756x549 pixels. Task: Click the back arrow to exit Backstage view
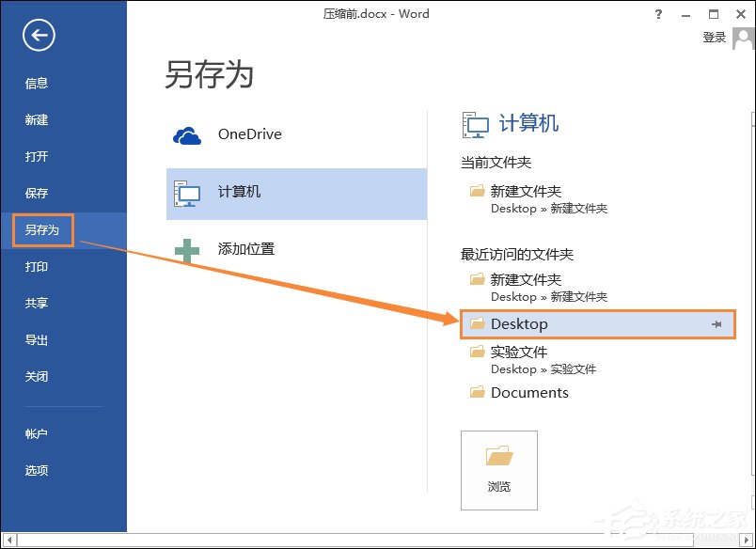pos(37,36)
